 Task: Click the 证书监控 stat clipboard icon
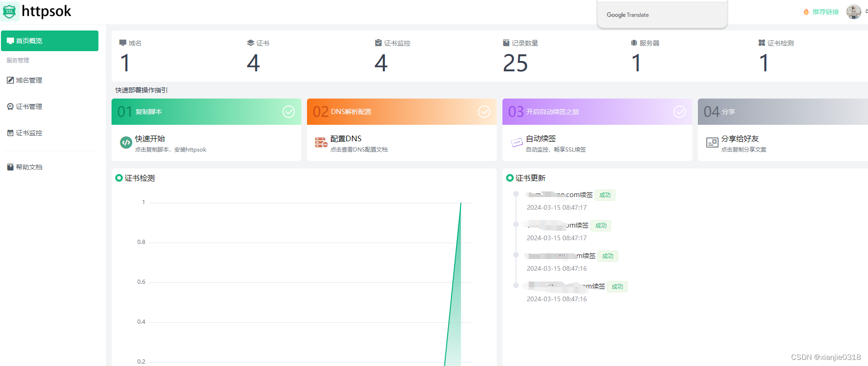[378, 43]
